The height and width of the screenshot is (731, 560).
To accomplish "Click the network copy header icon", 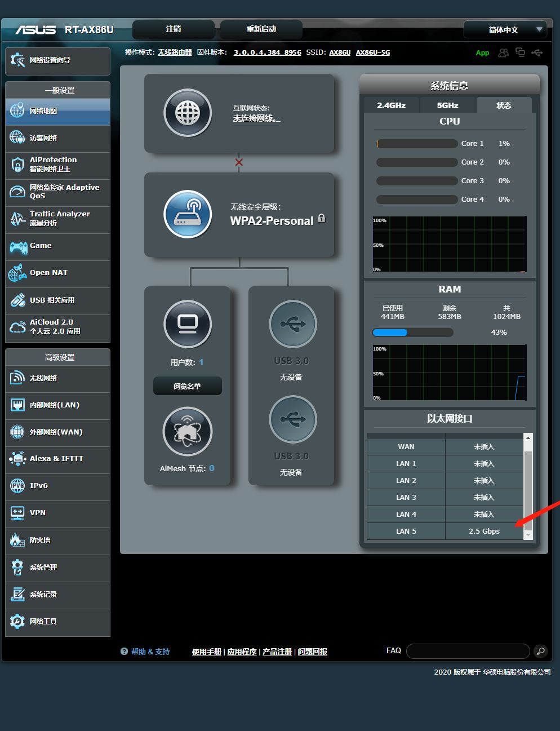I will click(520, 52).
